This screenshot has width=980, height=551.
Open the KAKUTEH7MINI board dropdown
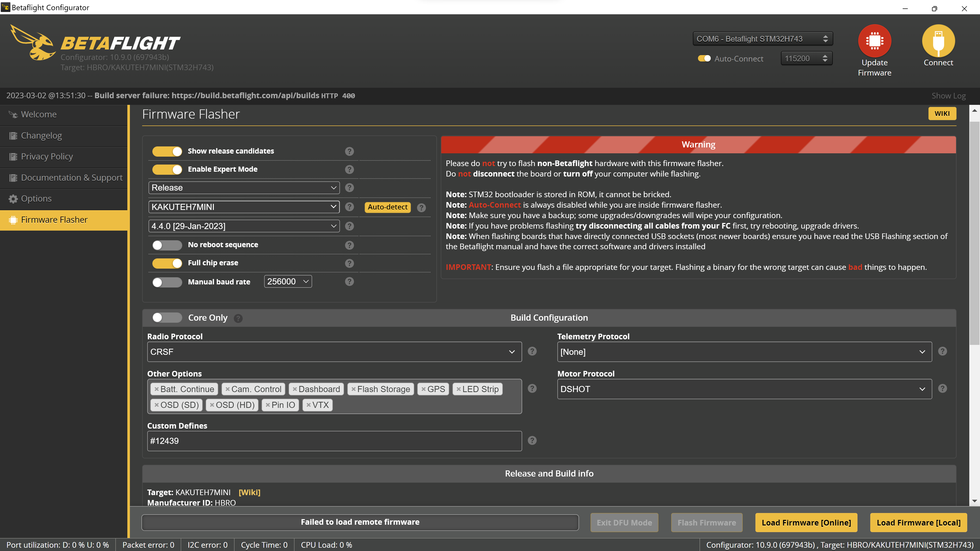tap(244, 207)
